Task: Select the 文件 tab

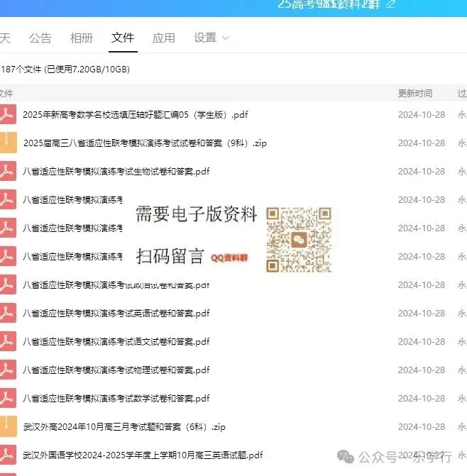Action: pyautogui.click(x=123, y=38)
